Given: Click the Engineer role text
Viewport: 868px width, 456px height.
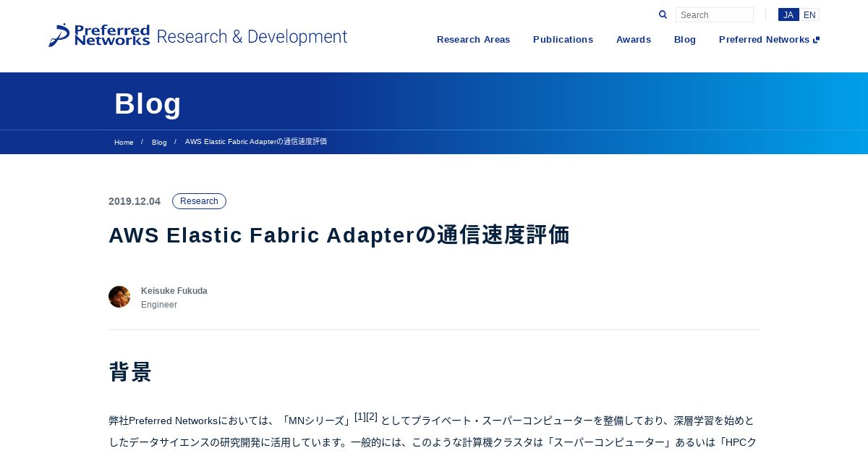Looking at the screenshot, I should pos(159,305).
